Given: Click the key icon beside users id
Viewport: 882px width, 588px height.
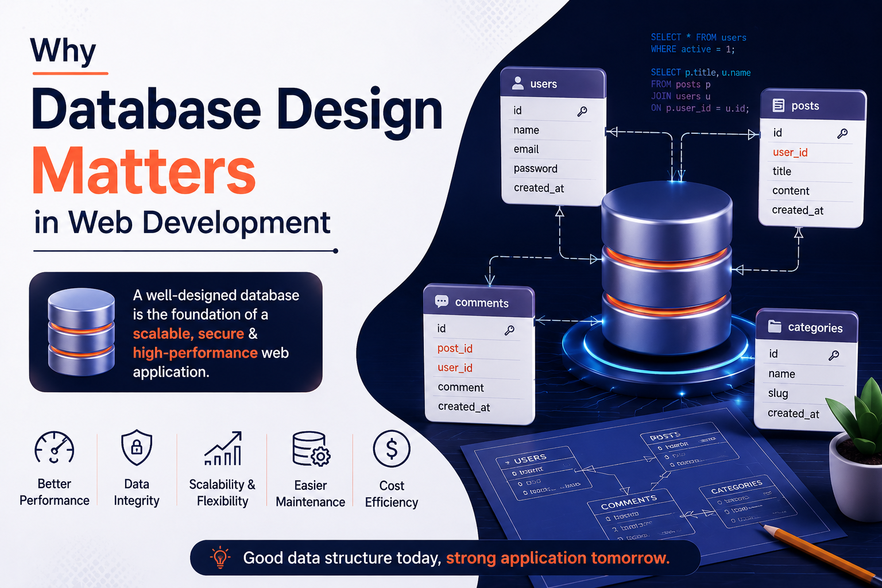Looking at the screenshot, I should click(582, 111).
